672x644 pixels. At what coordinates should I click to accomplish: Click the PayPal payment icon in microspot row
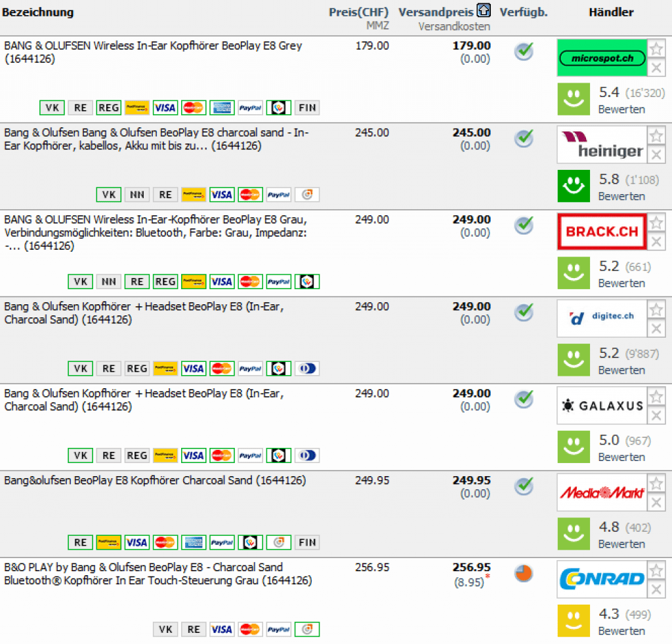click(x=250, y=108)
